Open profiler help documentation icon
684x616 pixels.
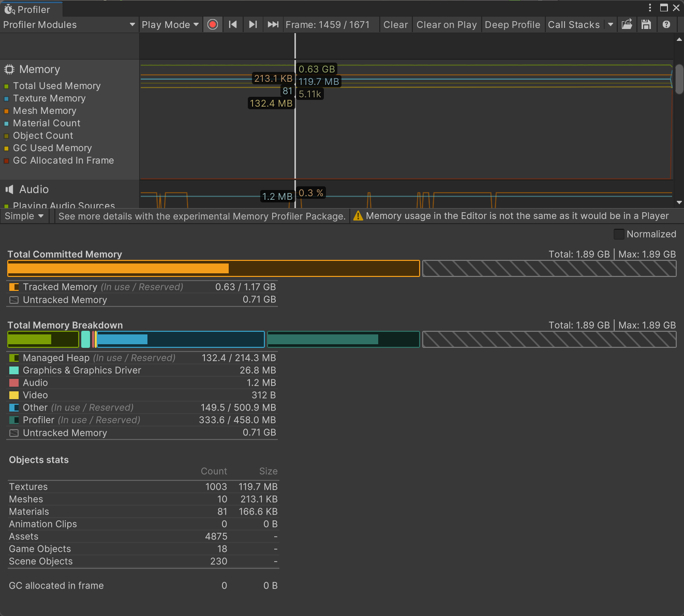coord(666,24)
